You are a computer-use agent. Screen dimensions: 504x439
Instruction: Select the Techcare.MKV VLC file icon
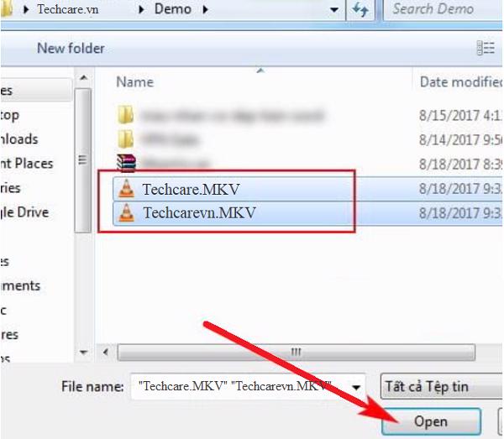click(126, 189)
